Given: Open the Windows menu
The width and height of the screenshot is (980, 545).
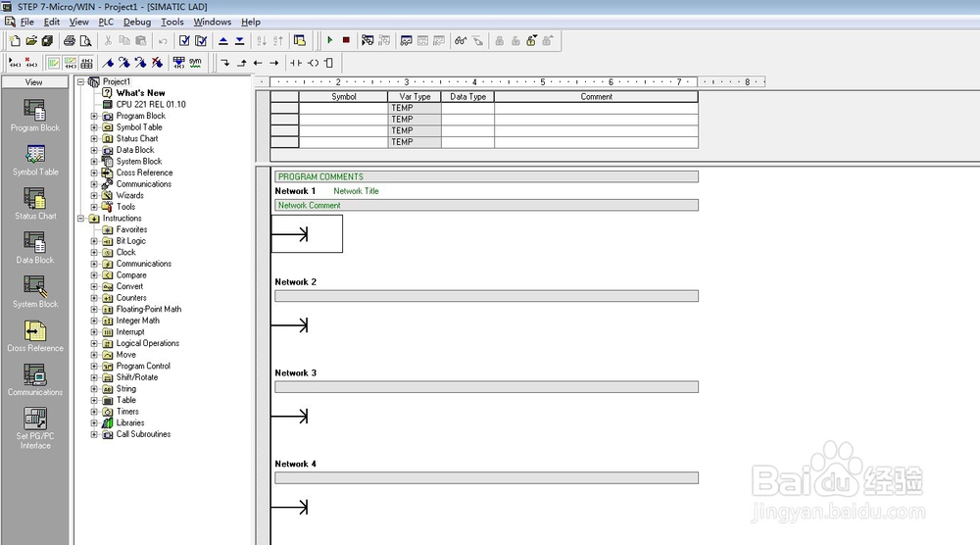Looking at the screenshot, I should tap(212, 22).
